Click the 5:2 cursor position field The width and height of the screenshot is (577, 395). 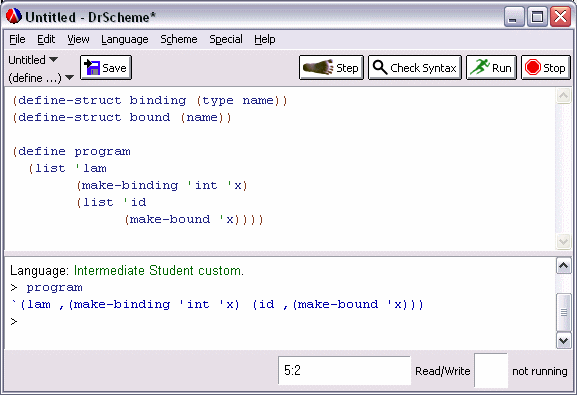point(344,370)
